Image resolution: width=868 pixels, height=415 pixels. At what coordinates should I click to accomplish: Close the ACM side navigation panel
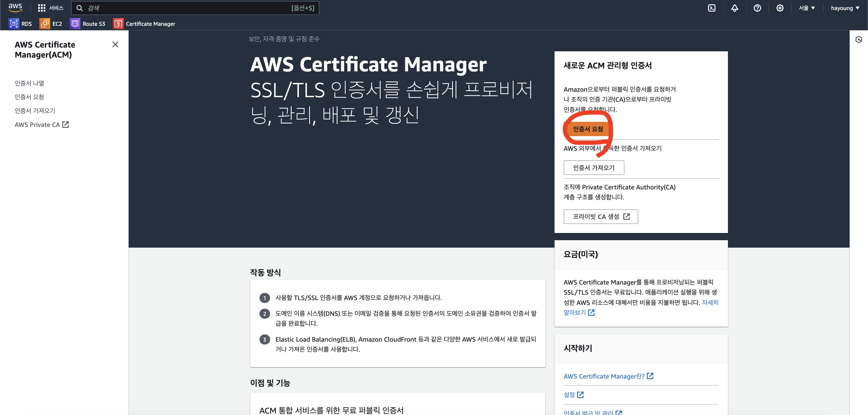[115, 44]
